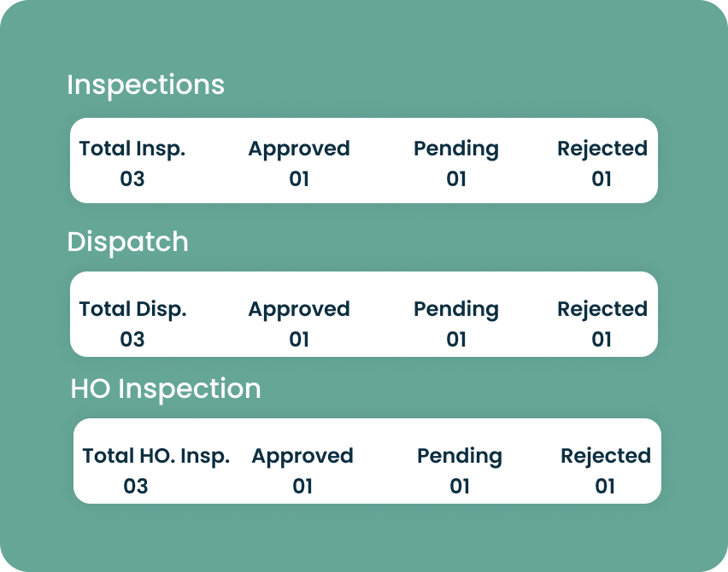
Task: Open Total Insp. stat in Inspections
Action: click(x=132, y=149)
